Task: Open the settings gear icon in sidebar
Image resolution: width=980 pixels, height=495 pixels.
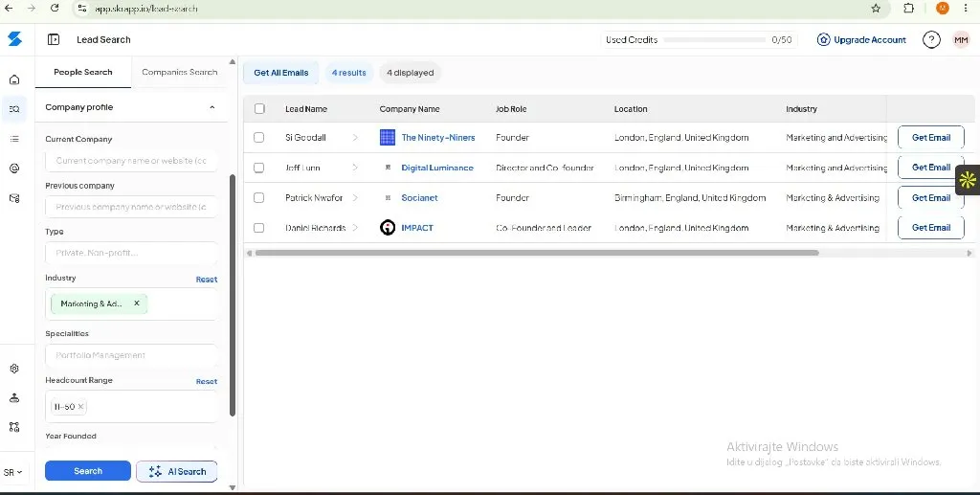Action: tap(14, 369)
